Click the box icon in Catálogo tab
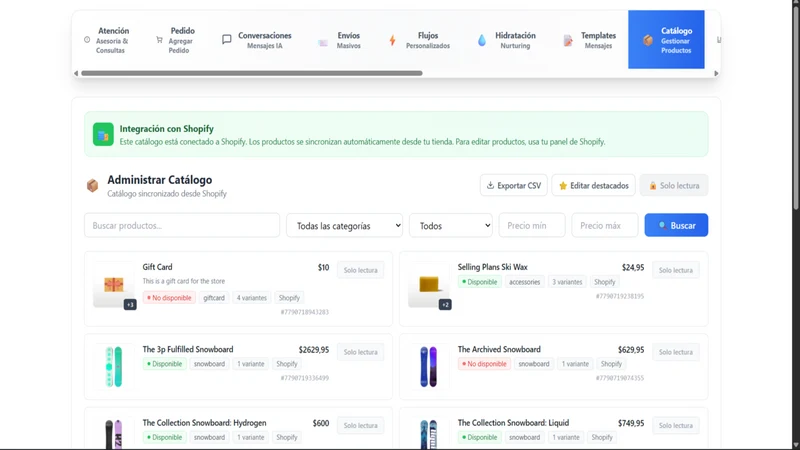 647,40
